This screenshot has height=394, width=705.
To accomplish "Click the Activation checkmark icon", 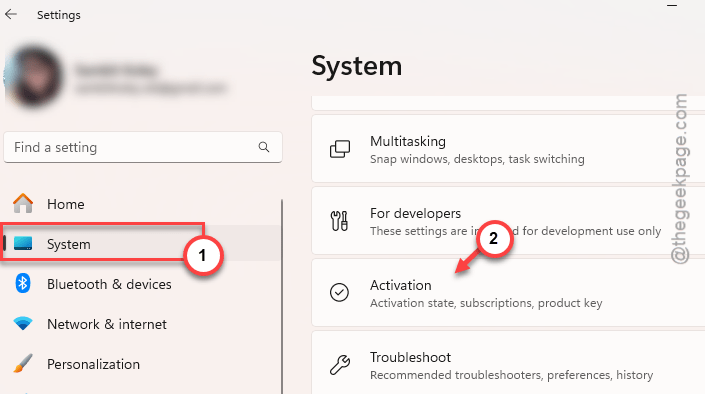I will 339,292.
